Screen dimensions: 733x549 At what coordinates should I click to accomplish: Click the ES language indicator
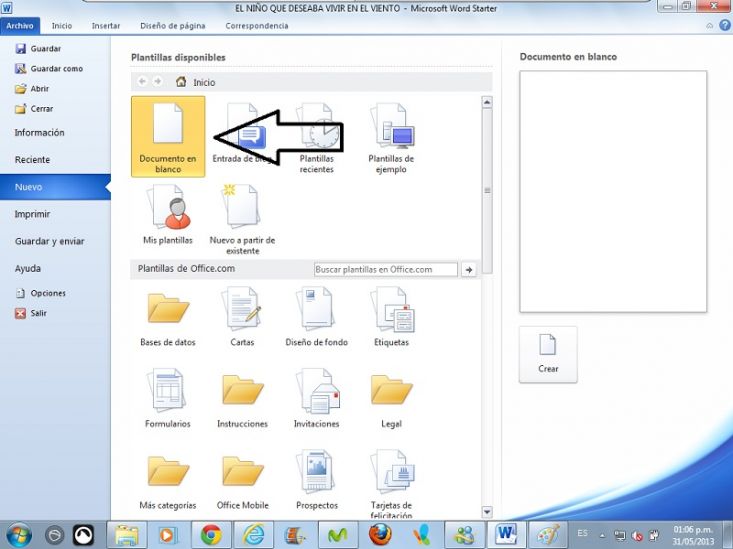click(x=582, y=533)
